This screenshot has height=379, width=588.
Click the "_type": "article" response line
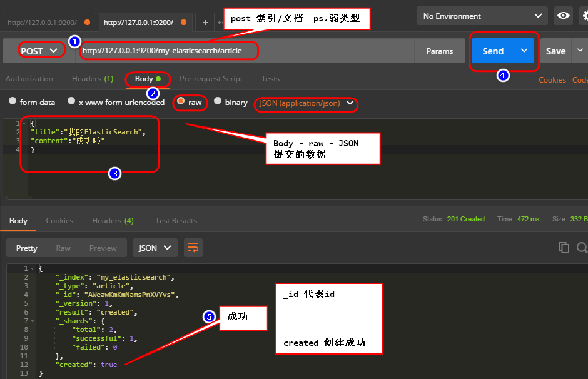[x=94, y=286]
